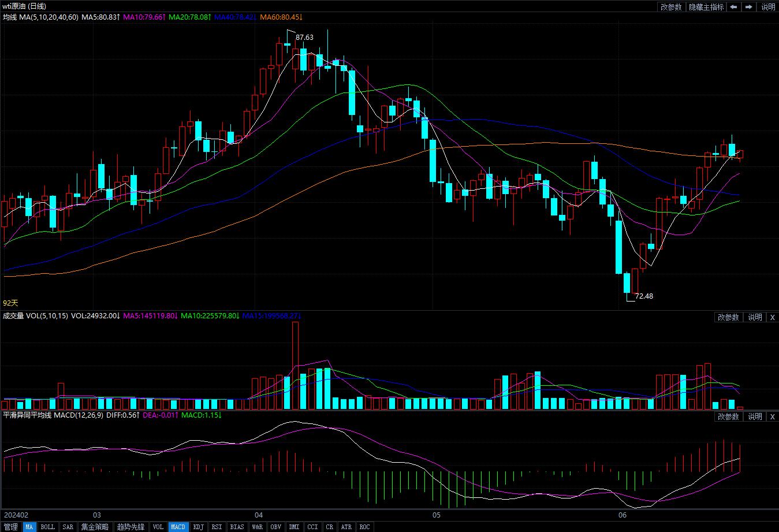
Task: Select the MACD indicator tab
Action: (178, 527)
